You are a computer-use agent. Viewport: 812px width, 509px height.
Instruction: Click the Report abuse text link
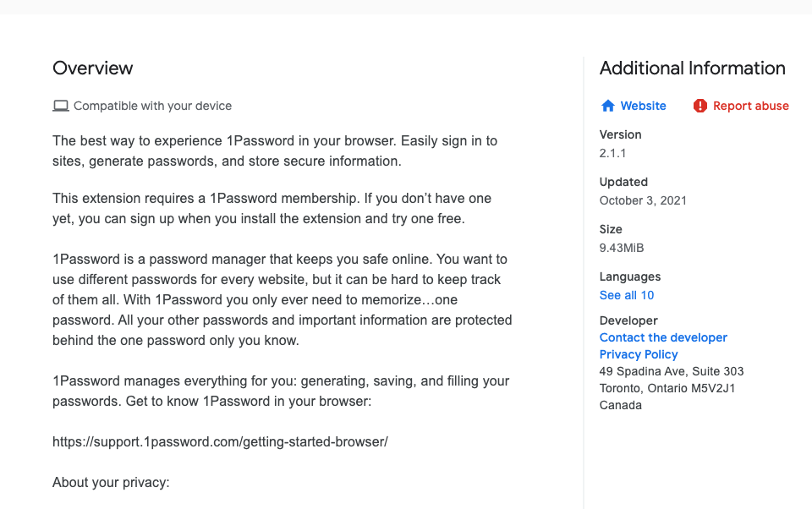[x=750, y=106]
